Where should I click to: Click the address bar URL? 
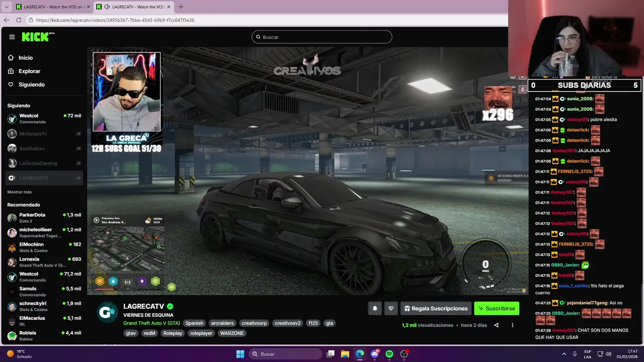[115, 20]
